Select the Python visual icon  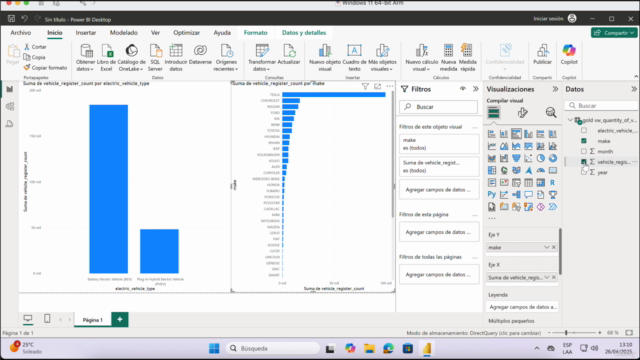[492, 195]
